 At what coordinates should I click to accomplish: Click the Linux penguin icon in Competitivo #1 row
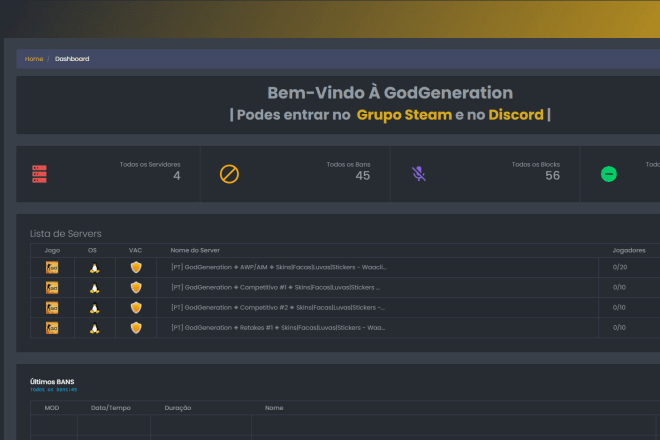pos(95,288)
